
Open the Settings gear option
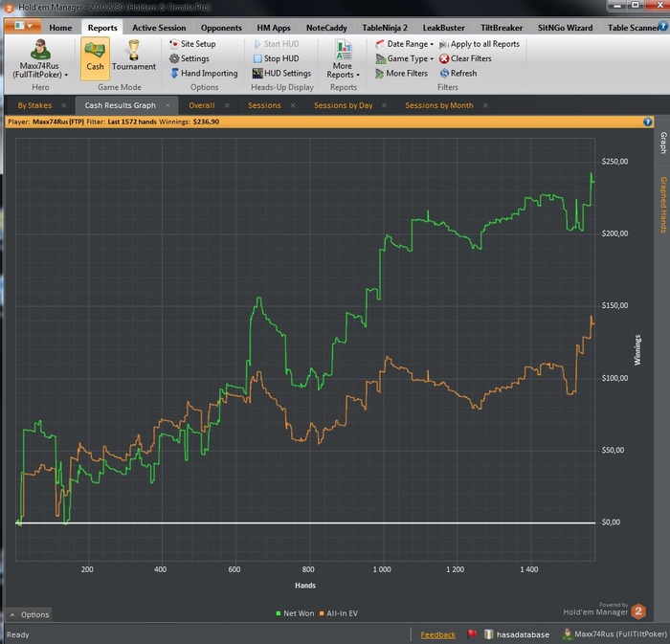click(190, 58)
